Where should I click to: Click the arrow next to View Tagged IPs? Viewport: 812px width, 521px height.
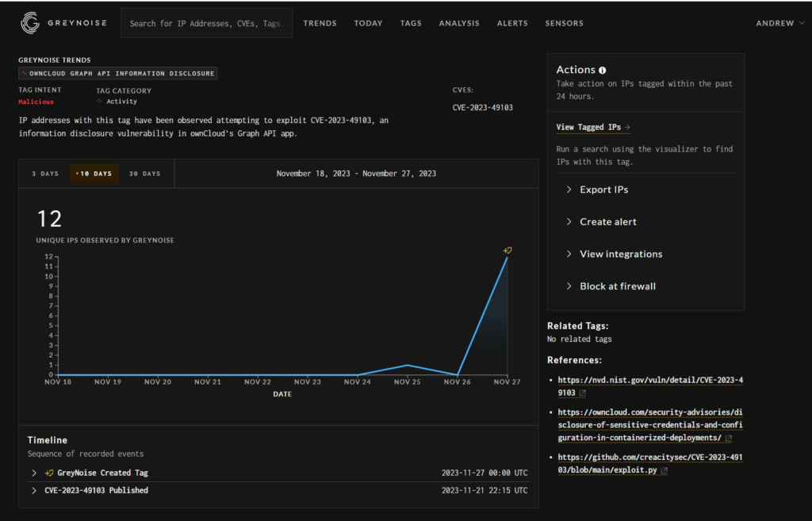pos(627,127)
